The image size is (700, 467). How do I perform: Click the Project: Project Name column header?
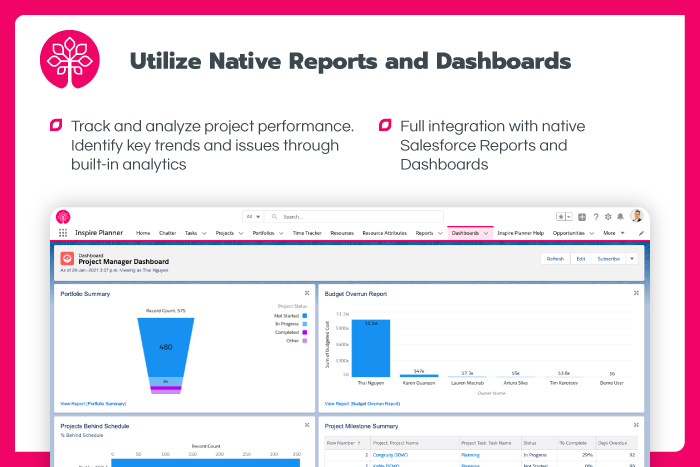(414, 443)
